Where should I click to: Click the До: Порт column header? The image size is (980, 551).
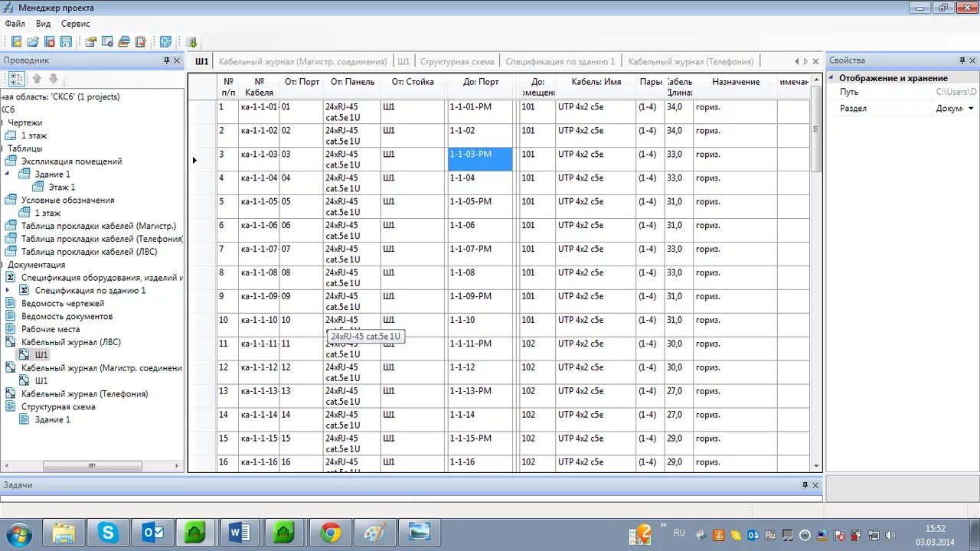[x=481, y=86]
